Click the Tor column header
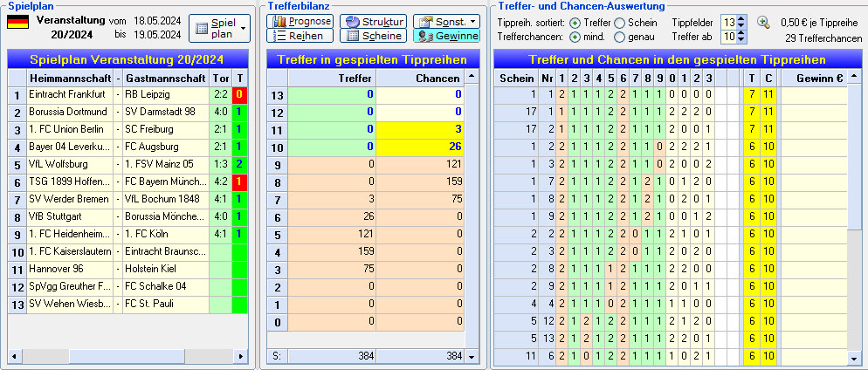The image size is (868, 370). pyautogui.click(x=221, y=78)
